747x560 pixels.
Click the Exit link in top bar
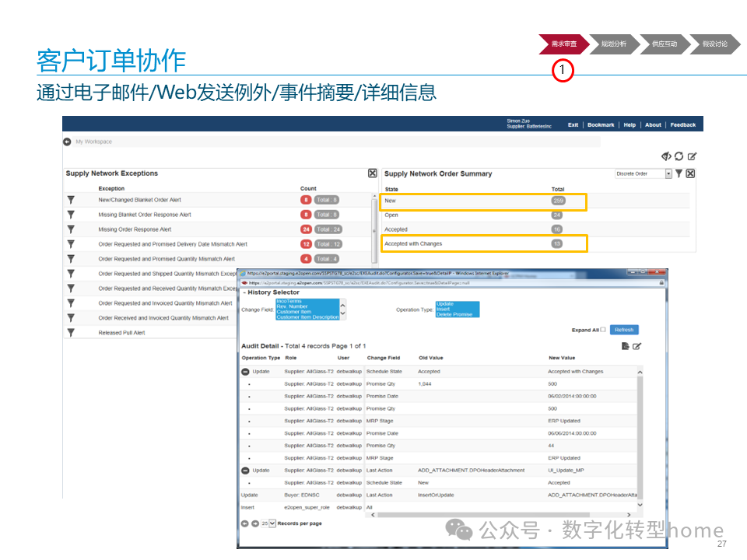click(573, 124)
